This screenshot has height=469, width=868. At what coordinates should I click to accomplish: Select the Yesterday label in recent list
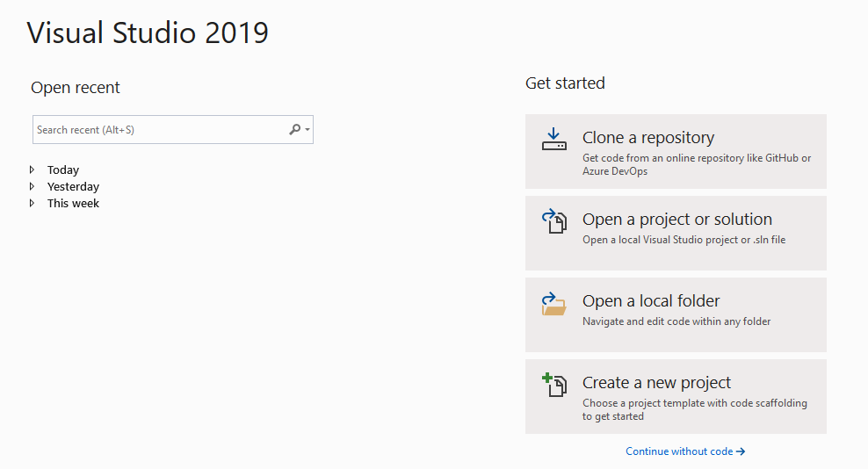pyautogui.click(x=73, y=187)
